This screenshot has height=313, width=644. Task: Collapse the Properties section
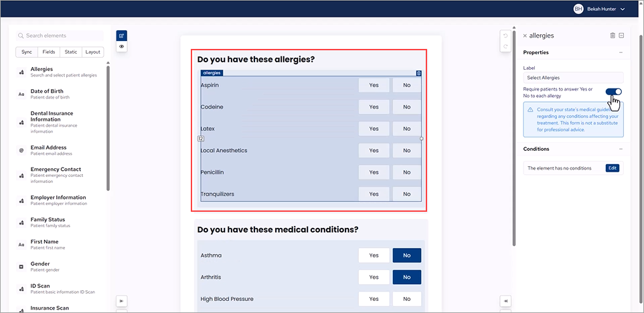(x=621, y=52)
